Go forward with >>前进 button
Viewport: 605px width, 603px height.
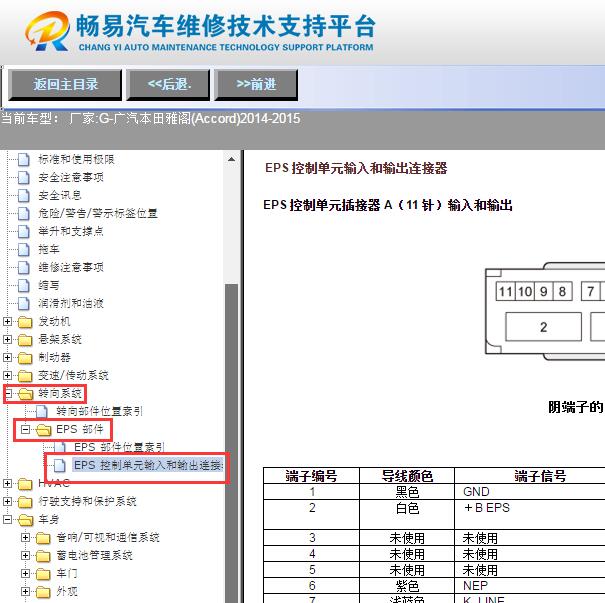256,84
